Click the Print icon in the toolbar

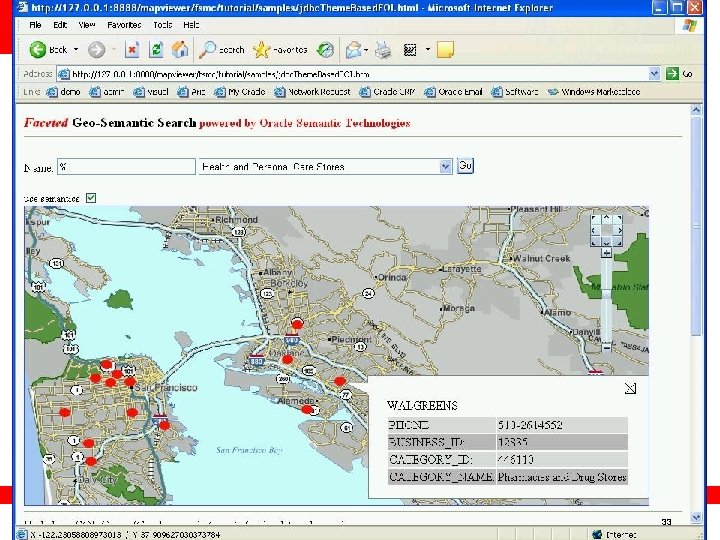pos(384,49)
